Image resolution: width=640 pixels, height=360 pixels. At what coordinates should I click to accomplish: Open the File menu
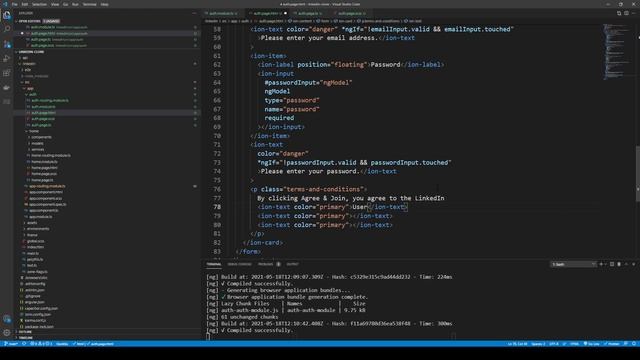tap(15, 4)
